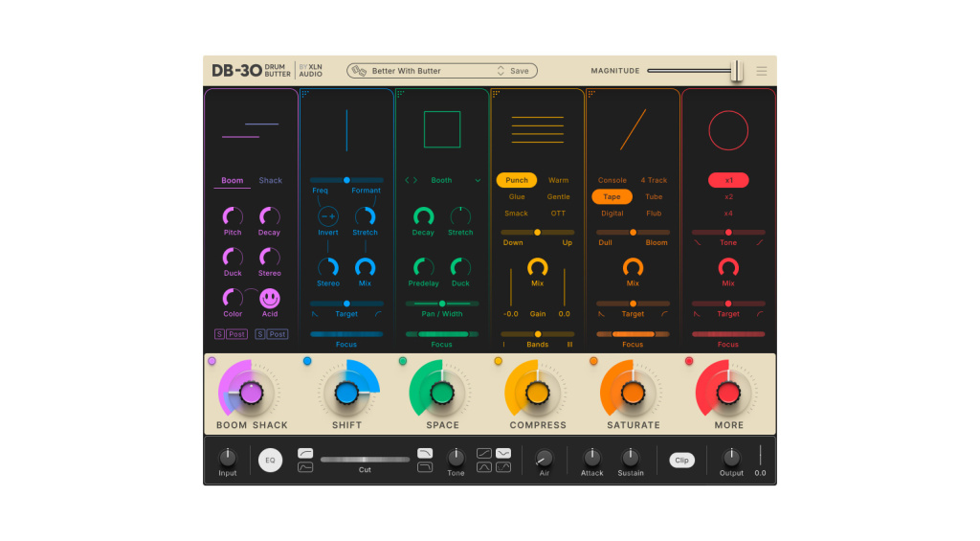This screenshot has height=541, width=980.
Task: Select the Flub saturation type
Action: pos(654,214)
